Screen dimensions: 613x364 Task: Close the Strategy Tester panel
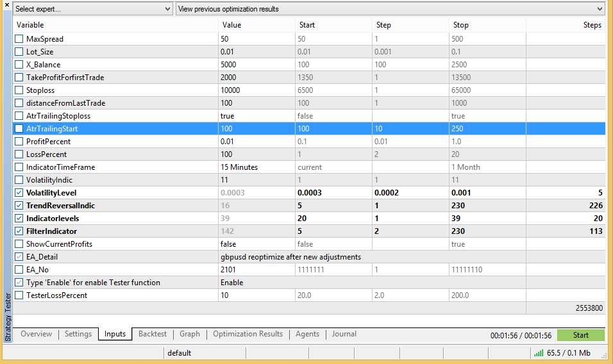(x=7, y=5)
